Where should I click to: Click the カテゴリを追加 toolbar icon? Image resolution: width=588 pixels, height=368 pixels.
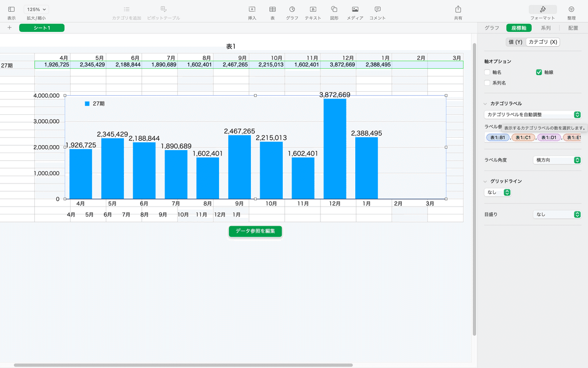click(126, 9)
